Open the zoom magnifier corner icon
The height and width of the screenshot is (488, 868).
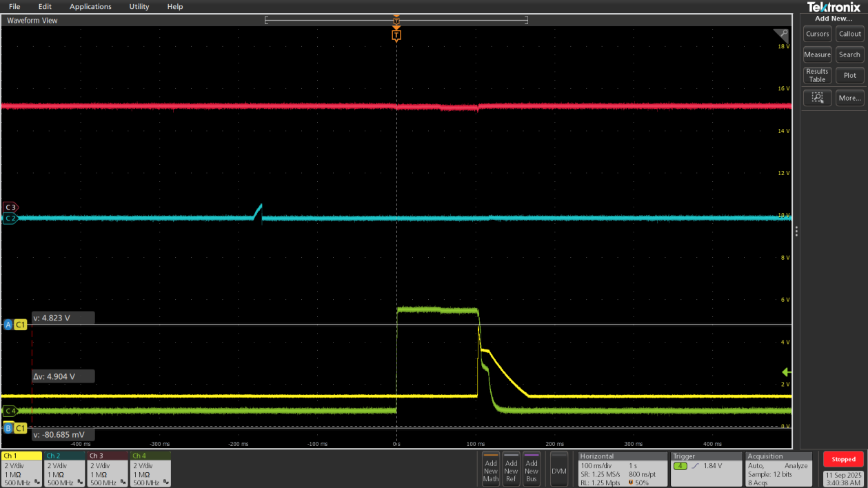point(781,34)
